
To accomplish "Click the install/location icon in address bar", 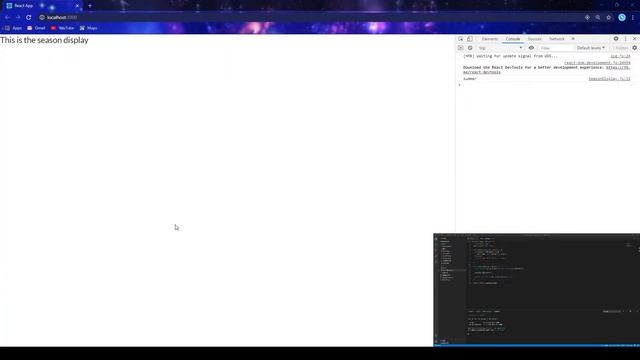I will point(587,18).
